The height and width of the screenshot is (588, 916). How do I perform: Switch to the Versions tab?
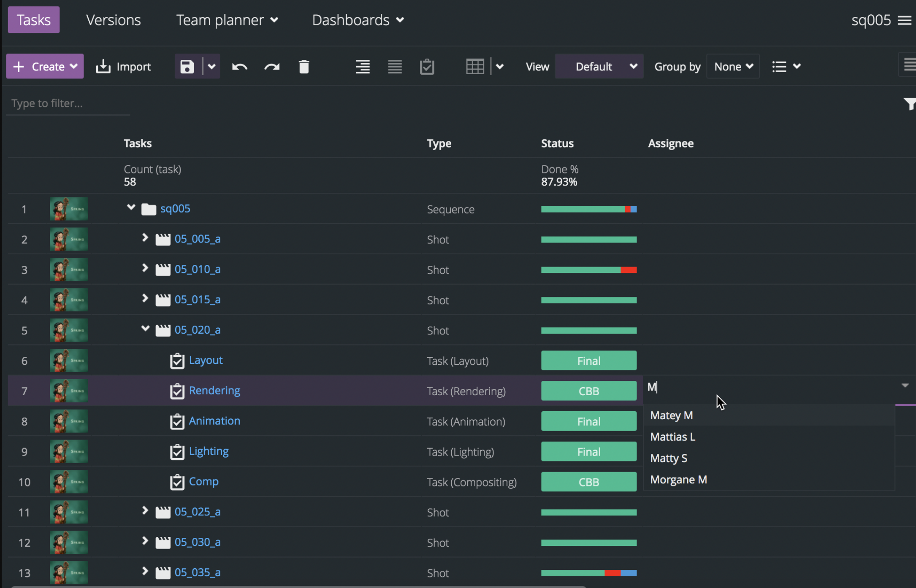point(113,20)
